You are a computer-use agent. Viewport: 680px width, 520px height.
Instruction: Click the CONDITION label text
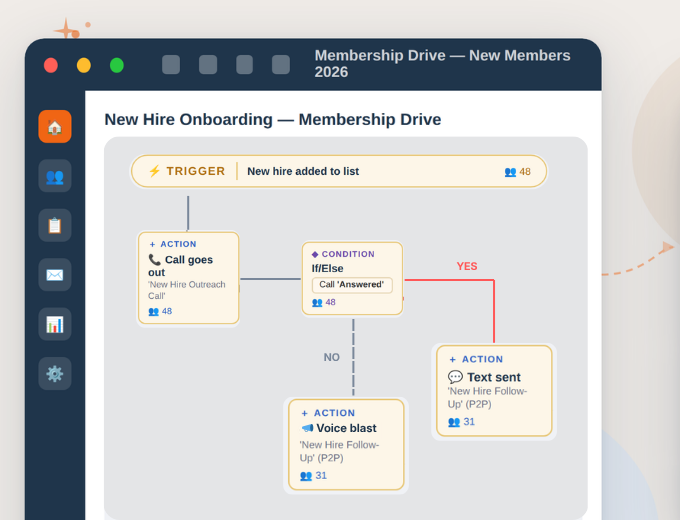pyautogui.click(x=348, y=254)
